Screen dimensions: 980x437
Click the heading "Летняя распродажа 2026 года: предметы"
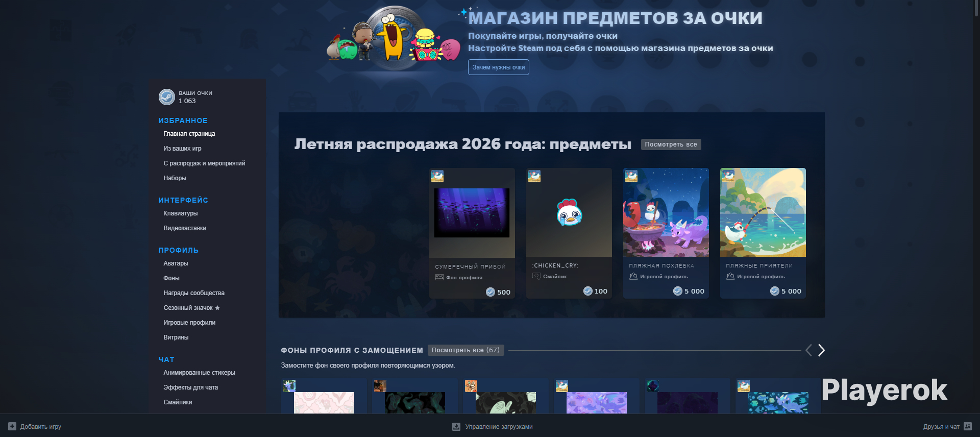click(463, 144)
